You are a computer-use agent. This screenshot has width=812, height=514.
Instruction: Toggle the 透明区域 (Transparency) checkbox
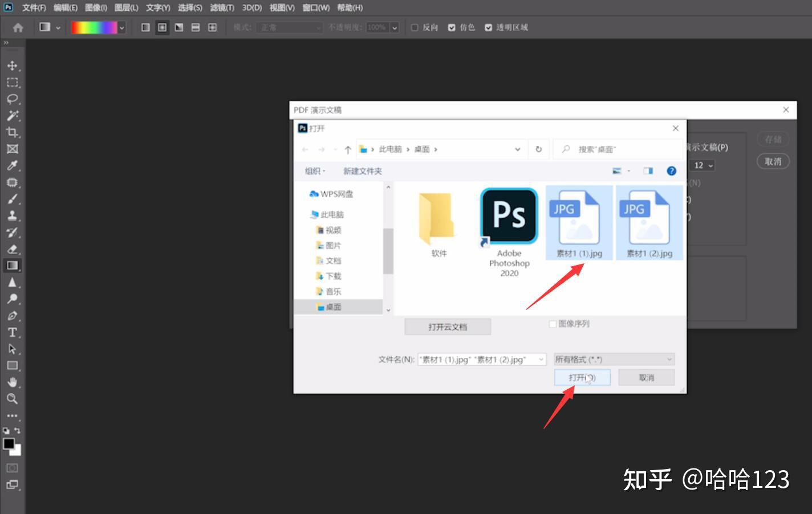tap(488, 27)
